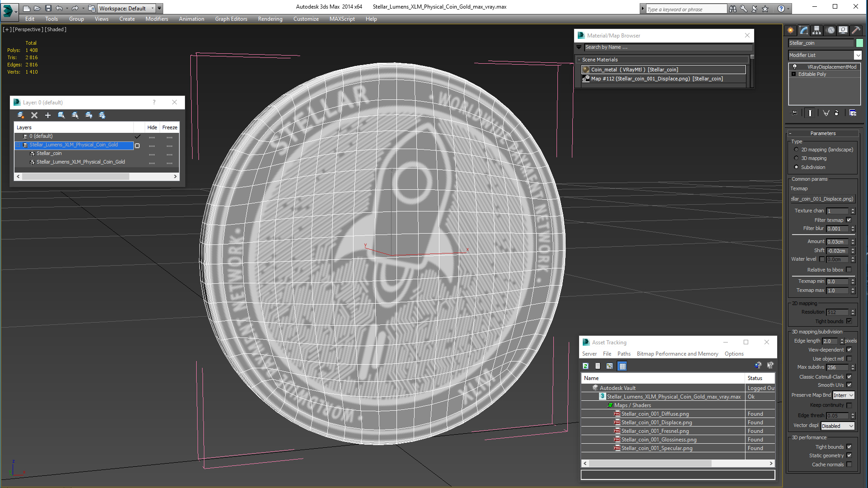Click Select Highlighted Objects and Layers icon
Image resolution: width=868 pixels, height=488 pixels.
pos(61,115)
